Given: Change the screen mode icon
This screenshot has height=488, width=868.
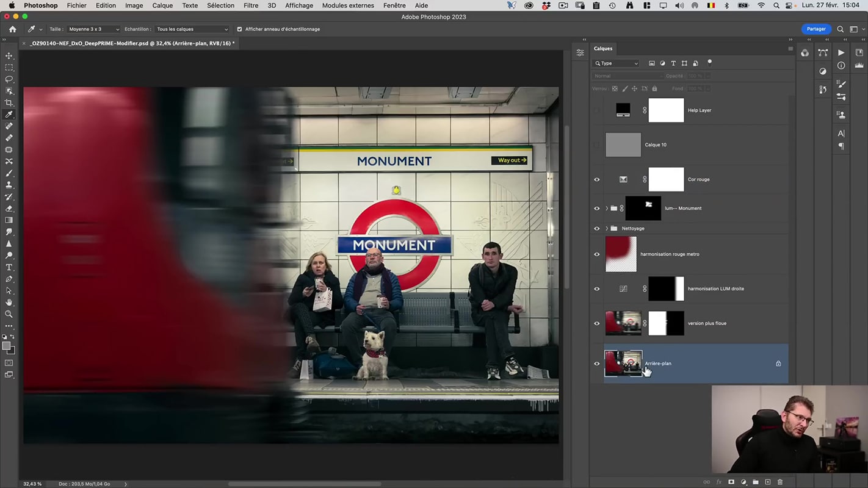Looking at the screenshot, I should 9,375.
